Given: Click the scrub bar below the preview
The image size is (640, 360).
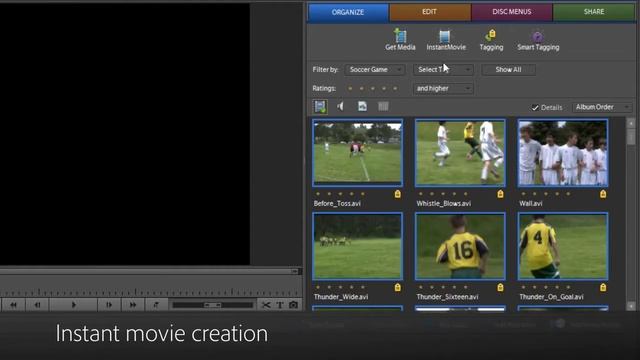Looking at the screenshot, I should pos(150,271).
